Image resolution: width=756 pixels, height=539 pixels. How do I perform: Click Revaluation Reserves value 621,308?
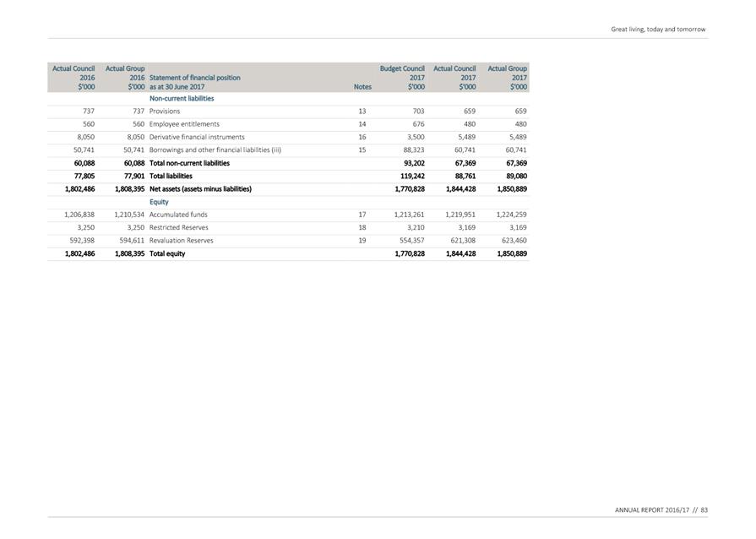coord(463,241)
